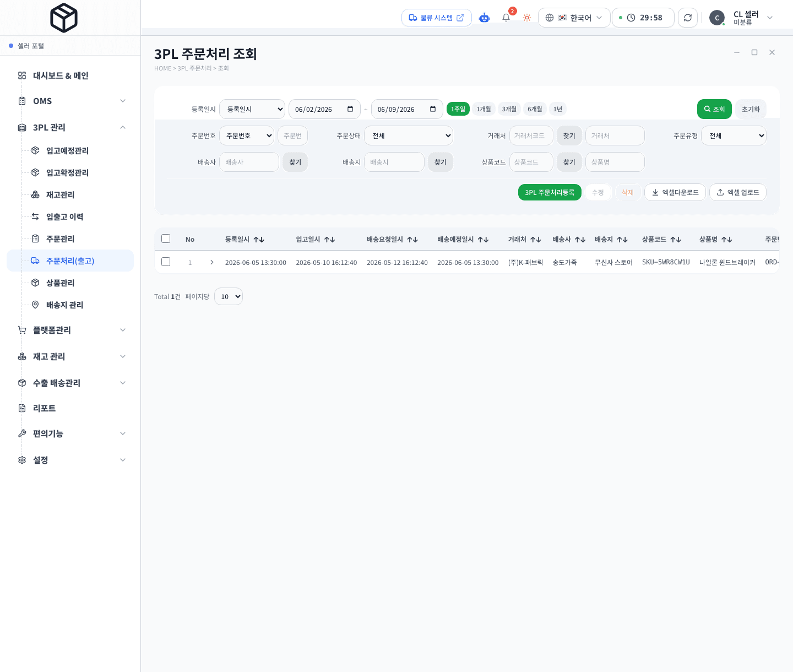Open the 주문상태 dropdown
The image size is (793, 672).
(409, 136)
